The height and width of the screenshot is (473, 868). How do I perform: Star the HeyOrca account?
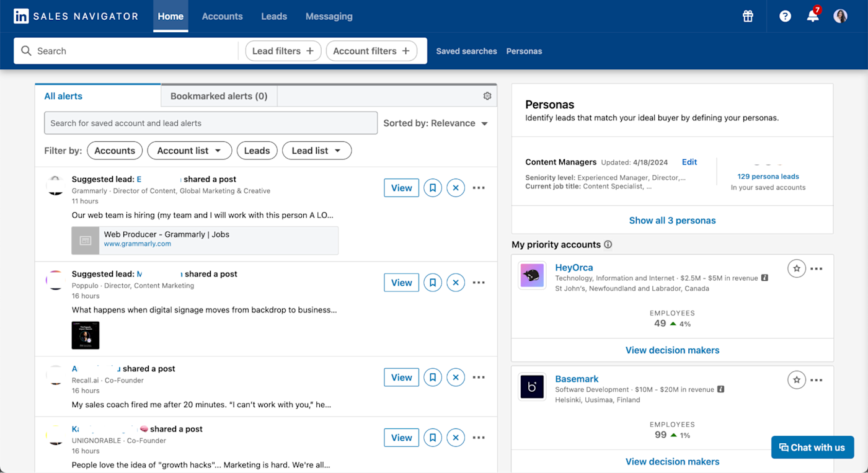point(797,268)
